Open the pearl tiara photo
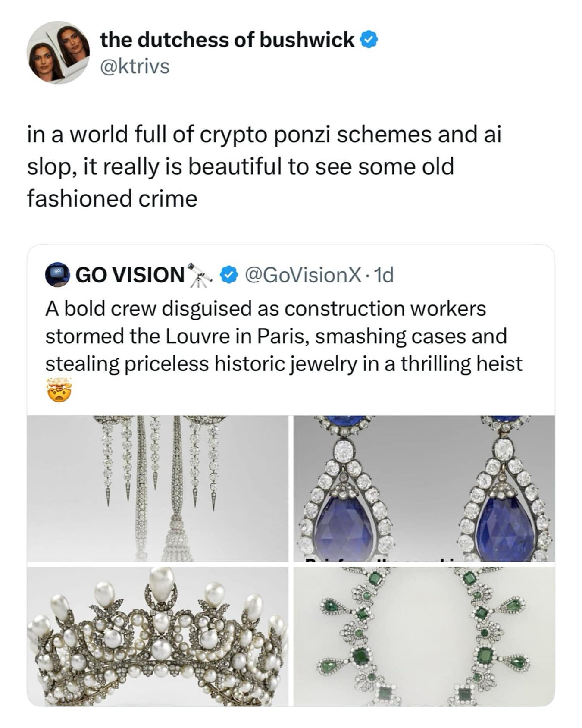Viewport: 582px width, 728px height. tap(157, 637)
